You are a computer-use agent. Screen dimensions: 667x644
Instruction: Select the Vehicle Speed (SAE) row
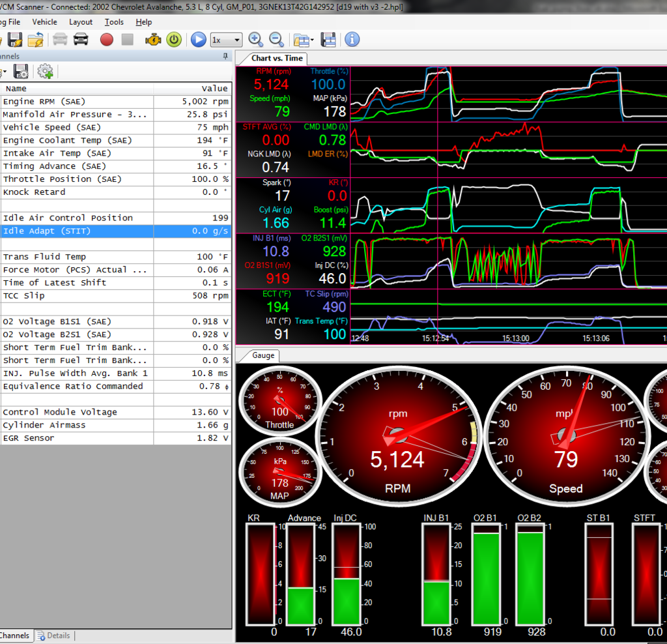point(116,127)
